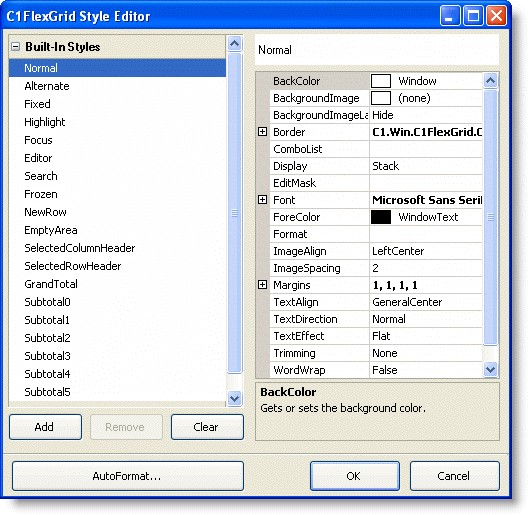Viewport: 528px width, 515px height.
Task: Select the EmptyArea style
Action: 117,230
